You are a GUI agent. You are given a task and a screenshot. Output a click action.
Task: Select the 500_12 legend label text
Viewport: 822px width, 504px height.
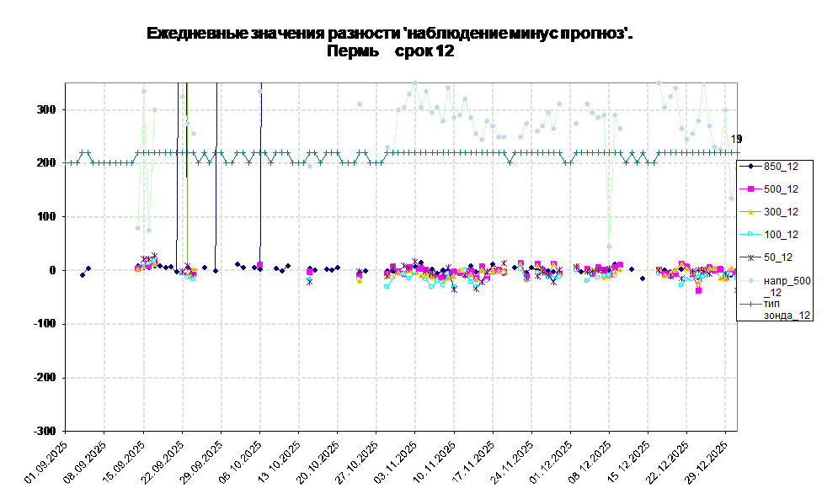click(781, 189)
